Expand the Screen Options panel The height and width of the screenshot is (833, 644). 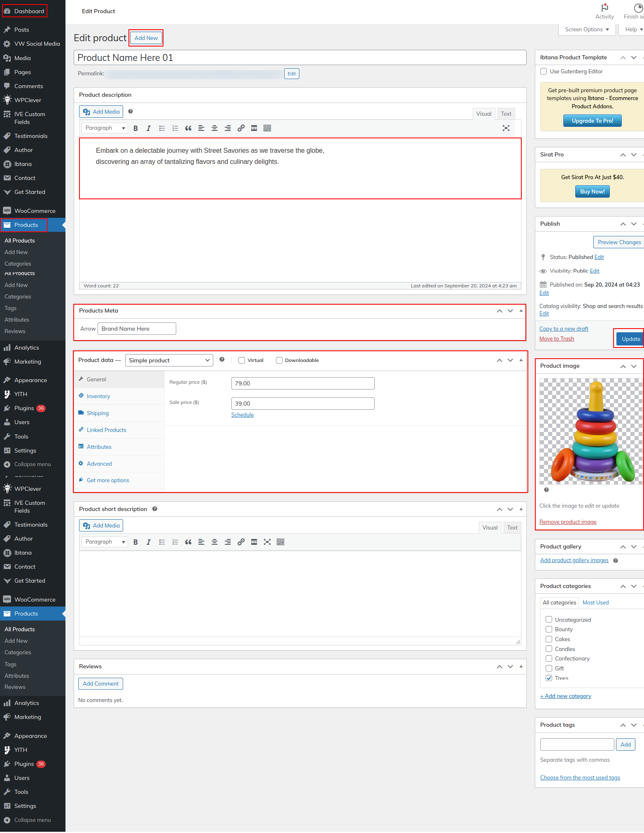[x=587, y=30]
